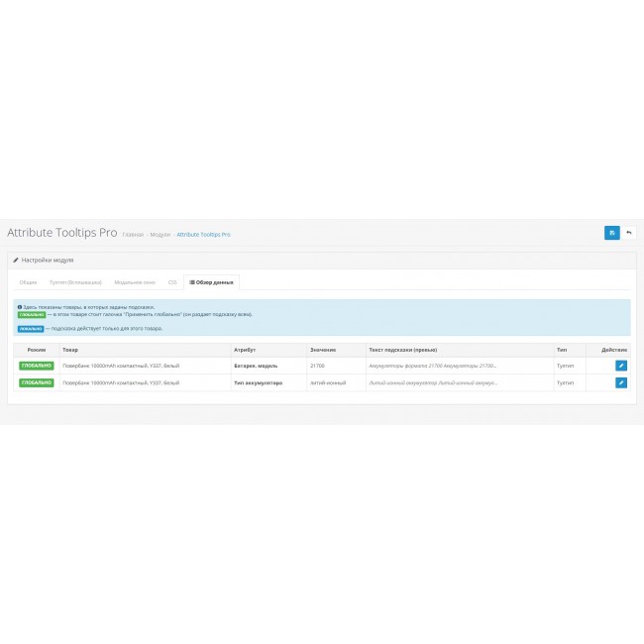Screen dimensions: 644x644
Task: Click the info icon in the blue notice
Action: [21, 307]
